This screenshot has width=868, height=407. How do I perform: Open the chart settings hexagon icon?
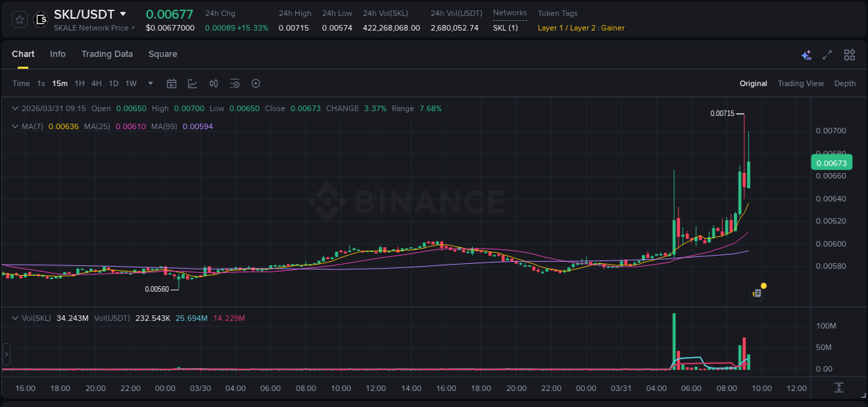pyautogui.click(x=256, y=83)
